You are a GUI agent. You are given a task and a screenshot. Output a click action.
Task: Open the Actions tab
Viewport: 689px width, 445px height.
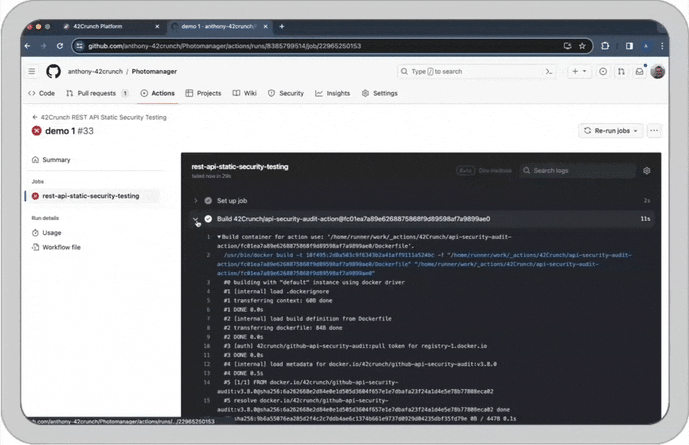point(157,93)
